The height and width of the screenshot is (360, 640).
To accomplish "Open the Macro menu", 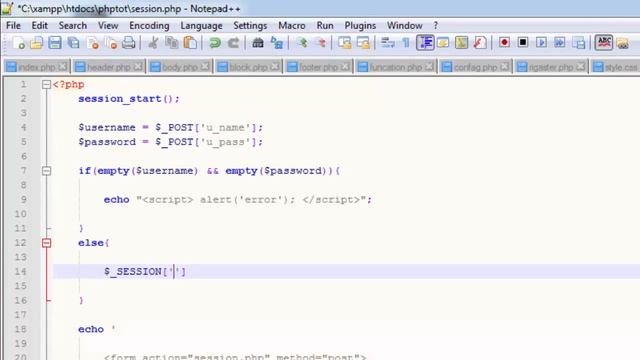I will pos(291,25).
